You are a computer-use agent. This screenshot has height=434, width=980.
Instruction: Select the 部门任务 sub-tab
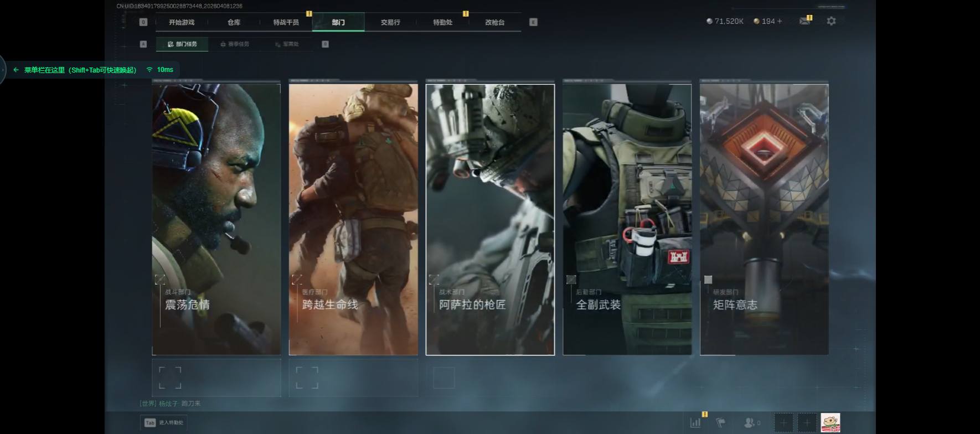click(x=182, y=44)
